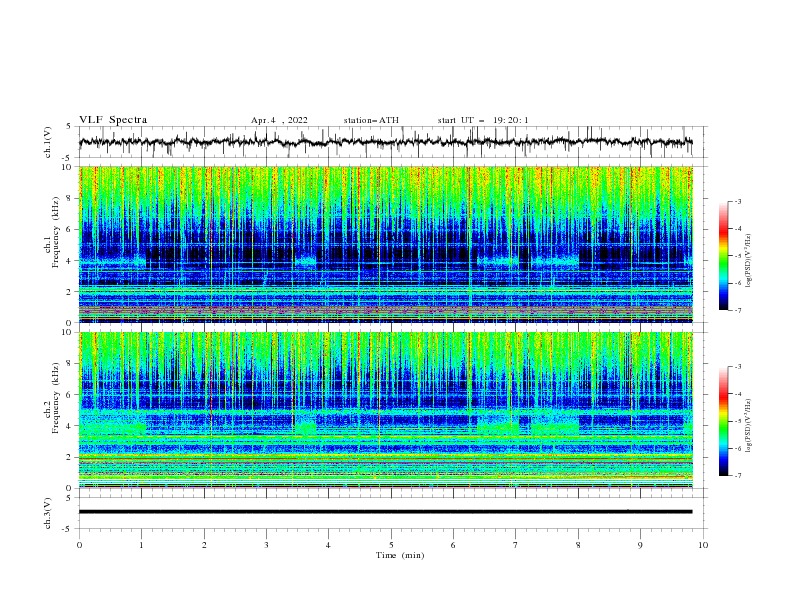Select the "start UT = 19:20: 1" text
This screenshot has width=792, height=612.
pyautogui.click(x=483, y=120)
